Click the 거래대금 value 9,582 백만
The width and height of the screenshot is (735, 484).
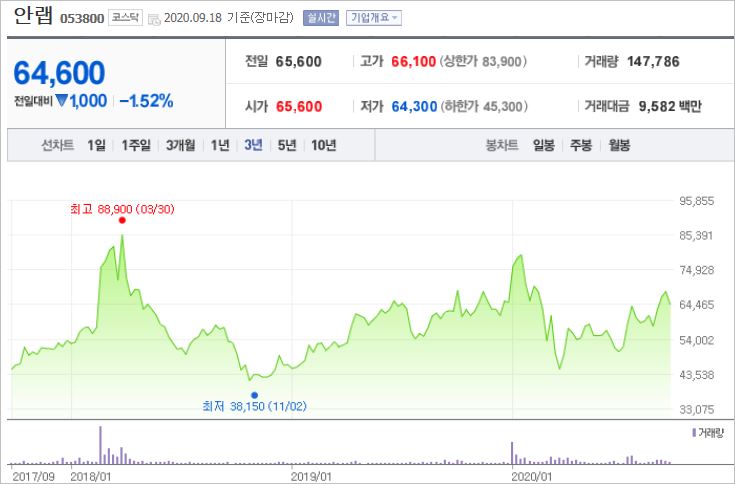pyautogui.click(x=670, y=106)
